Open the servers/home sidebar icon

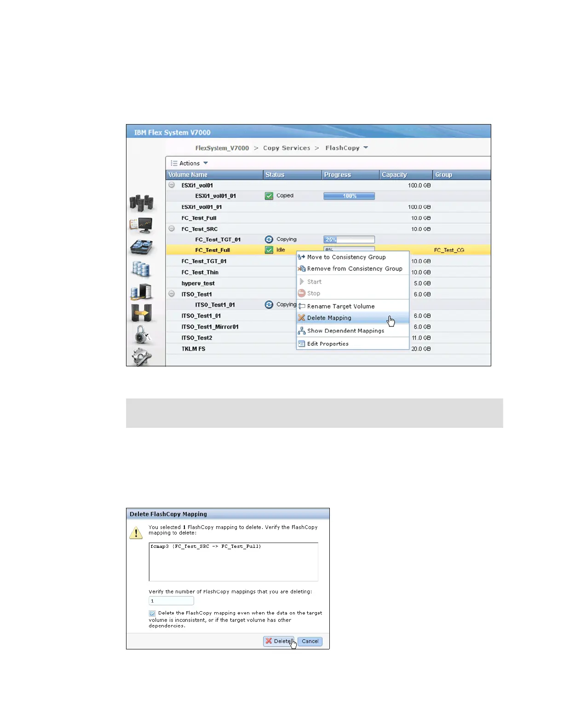[x=141, y=203]
